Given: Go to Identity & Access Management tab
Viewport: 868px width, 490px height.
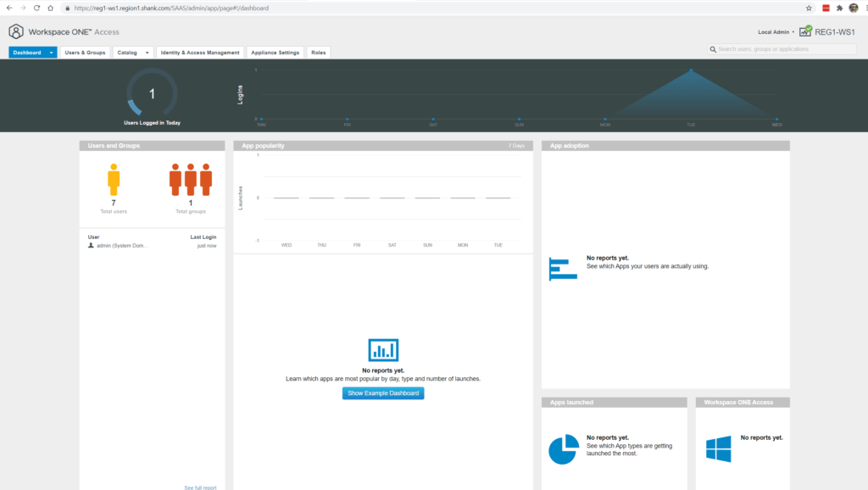Looking at the screenshot, I should pyautogui.click(x=200, y=53).
